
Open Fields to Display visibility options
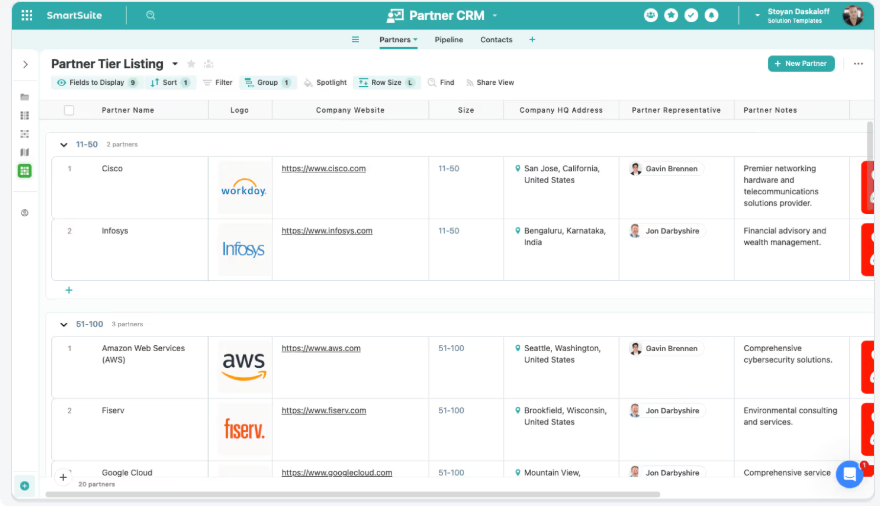tap(97, 82)
